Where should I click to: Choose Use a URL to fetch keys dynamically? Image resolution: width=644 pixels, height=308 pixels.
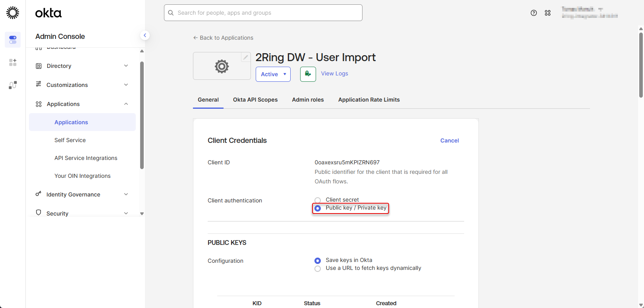(x=318, y=269)
